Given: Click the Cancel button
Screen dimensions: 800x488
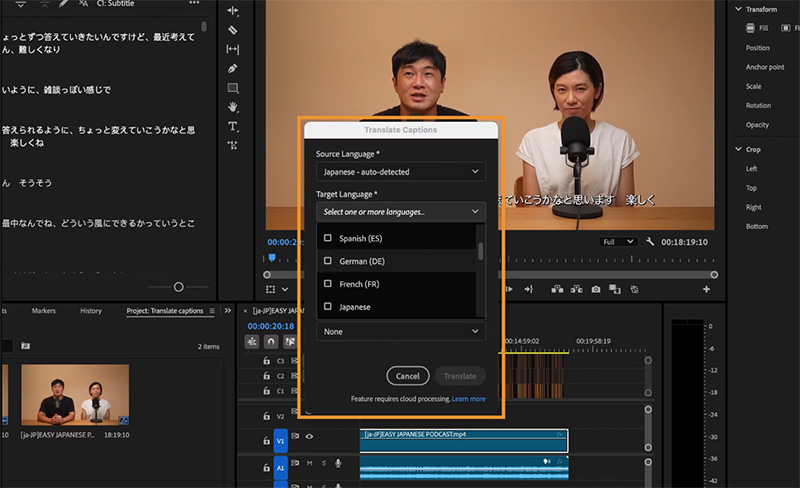Looking at the screenshot, I should [408, 376].
